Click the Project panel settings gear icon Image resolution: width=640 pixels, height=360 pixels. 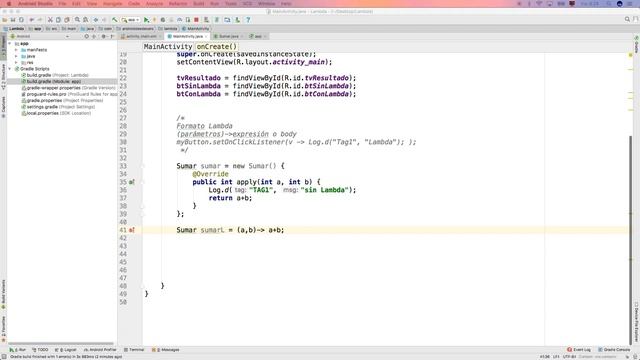[x=104, y=36]
